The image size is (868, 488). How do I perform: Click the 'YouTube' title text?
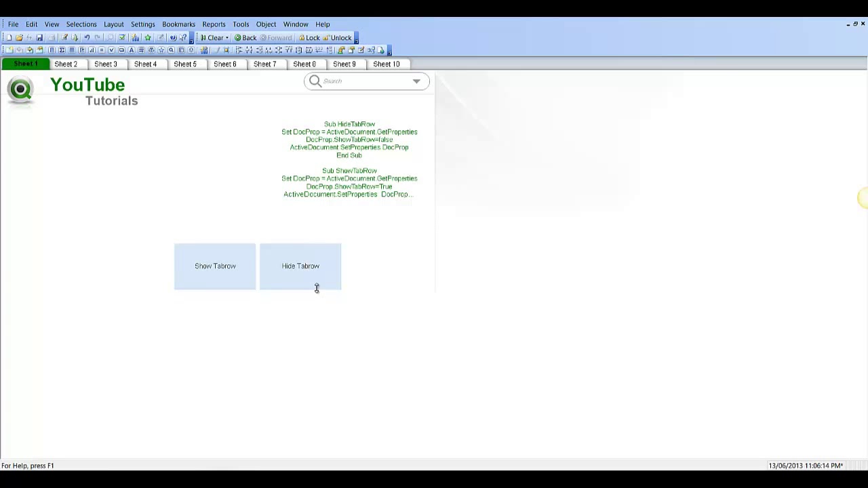87,85
